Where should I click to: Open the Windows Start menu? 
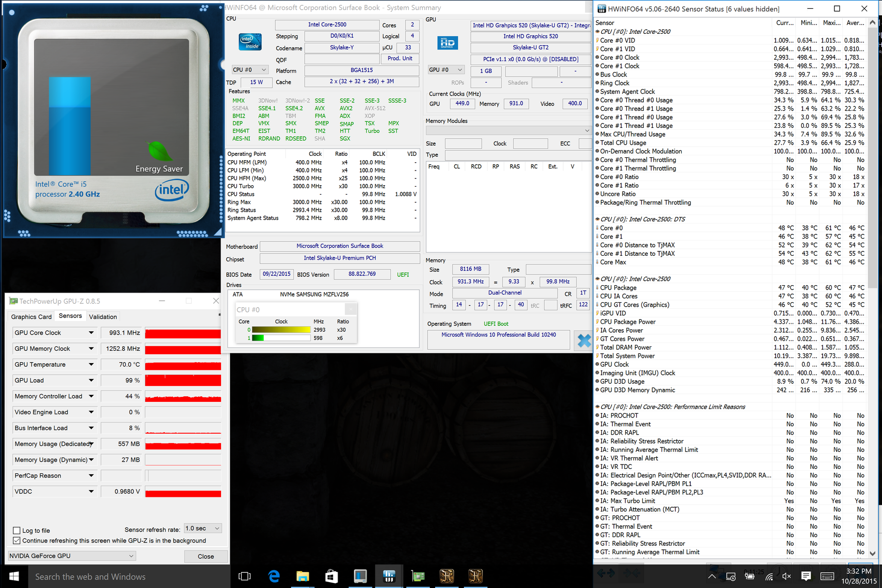pyautogui.click(x=14, y=576)
